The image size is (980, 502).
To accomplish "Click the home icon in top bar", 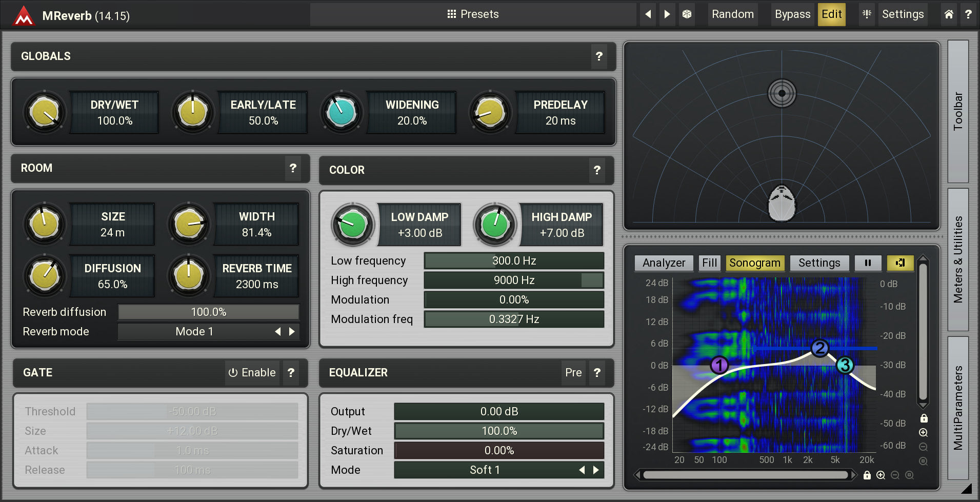I will pyautogui.click(x=949, y=14).
